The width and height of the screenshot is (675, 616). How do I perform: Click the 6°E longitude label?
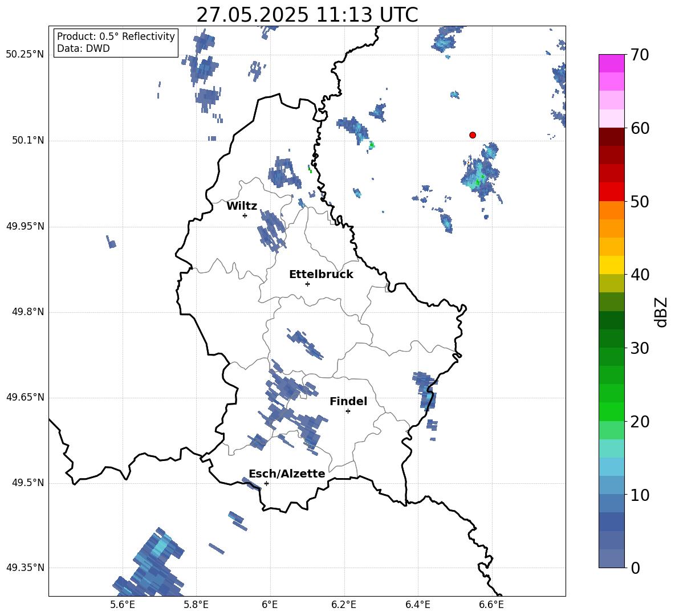pos(270,605)
